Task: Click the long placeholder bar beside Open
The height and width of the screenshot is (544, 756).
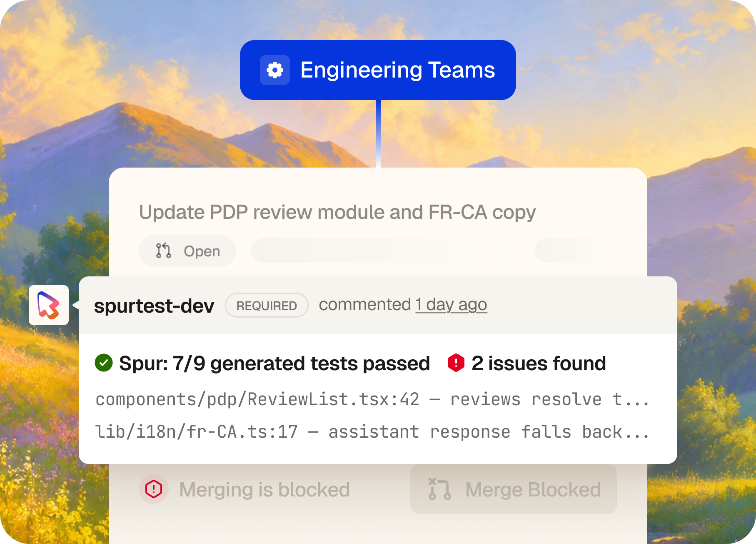Action: 376,250
